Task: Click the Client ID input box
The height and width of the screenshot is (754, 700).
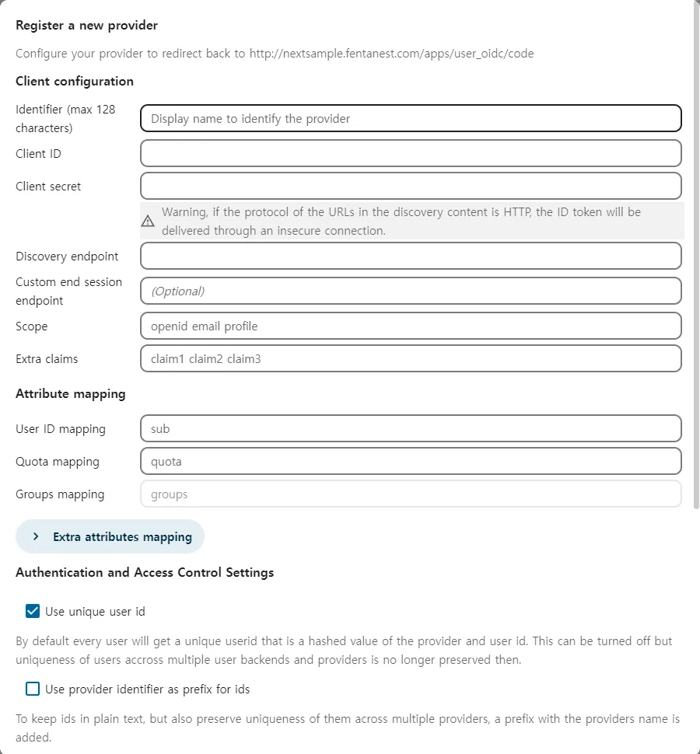Action: click(x=411, y=153)
